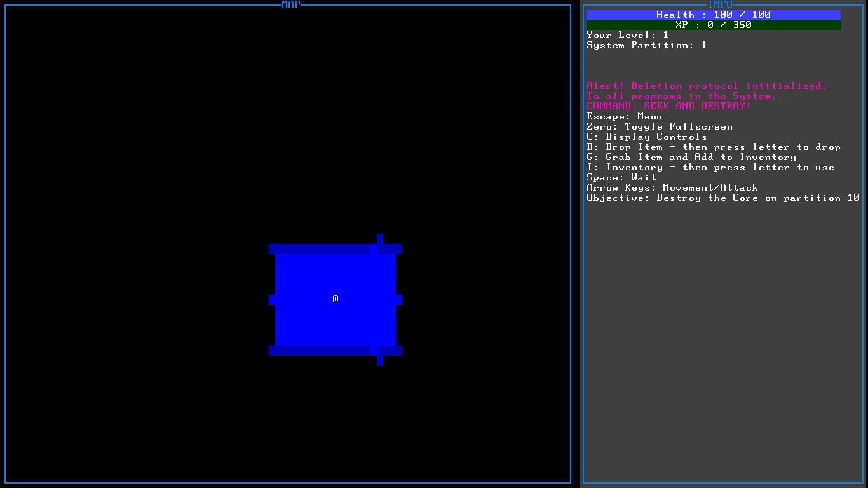Click the doorway on the room's left wall

272,300
